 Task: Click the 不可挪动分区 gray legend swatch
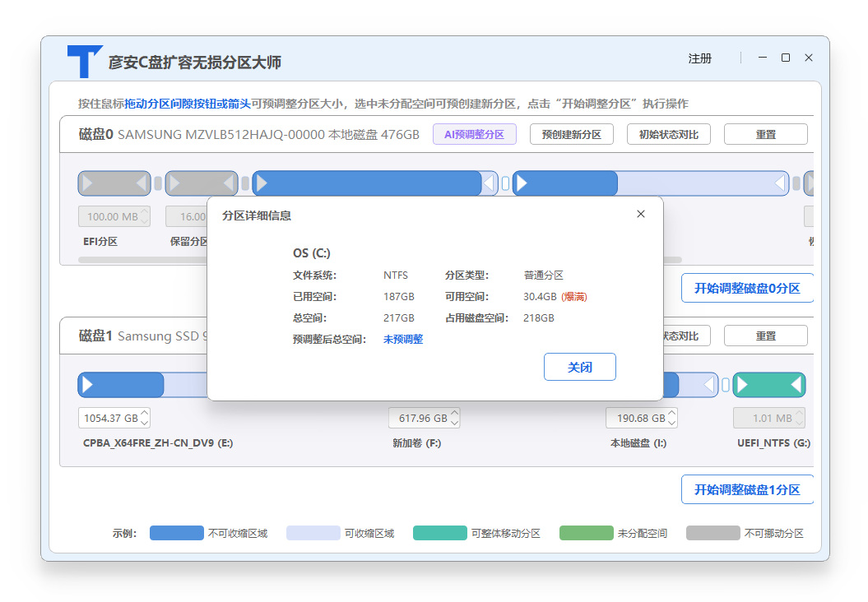coord(713,533)
